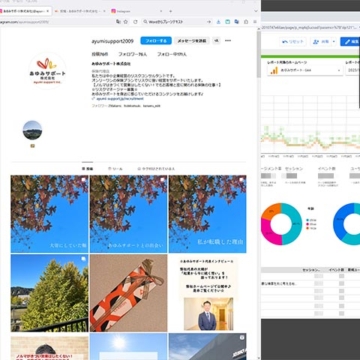
Task: Bookmark this page with the star icon
Action: [x=126, y=22]
